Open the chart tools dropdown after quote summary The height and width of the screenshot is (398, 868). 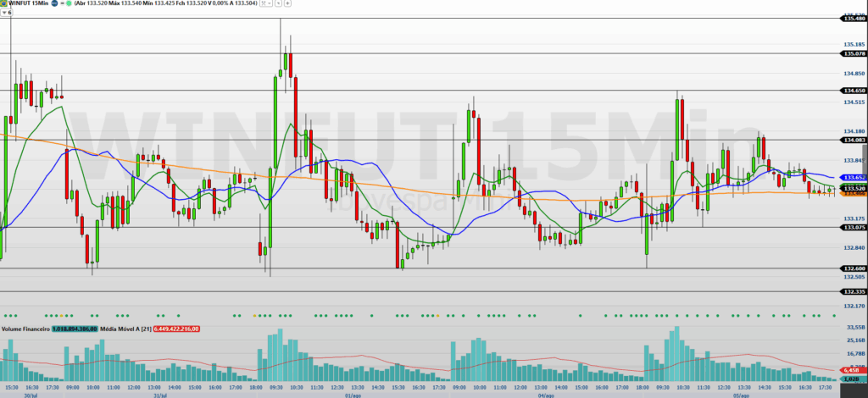click(x=265, y=3)
